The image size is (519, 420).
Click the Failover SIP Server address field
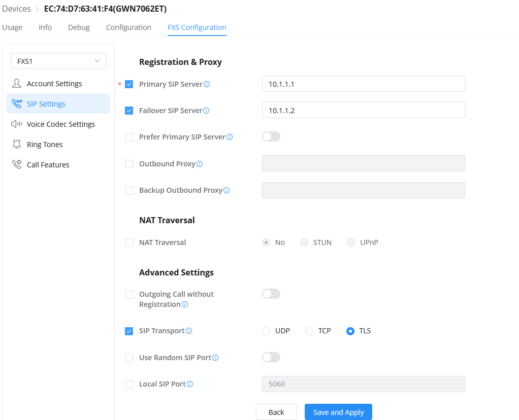(x=364, y=110)
